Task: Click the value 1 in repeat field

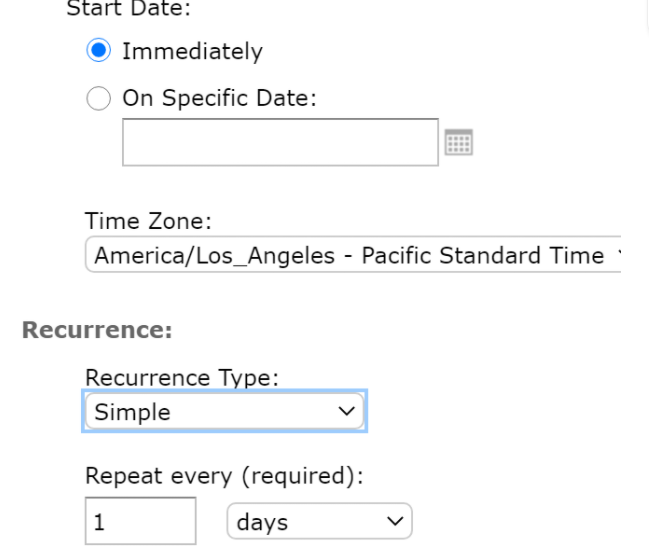Action: (100, 521)
